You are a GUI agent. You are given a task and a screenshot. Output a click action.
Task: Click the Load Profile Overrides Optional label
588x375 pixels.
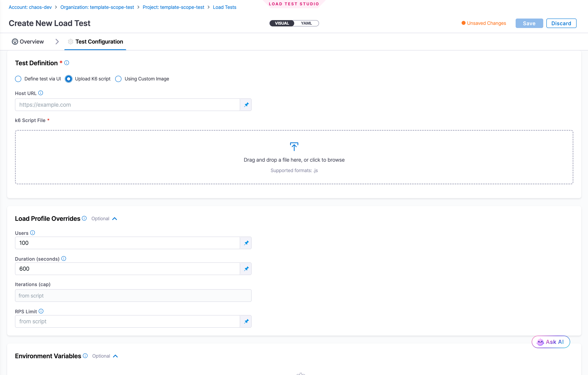coord(100,219)
